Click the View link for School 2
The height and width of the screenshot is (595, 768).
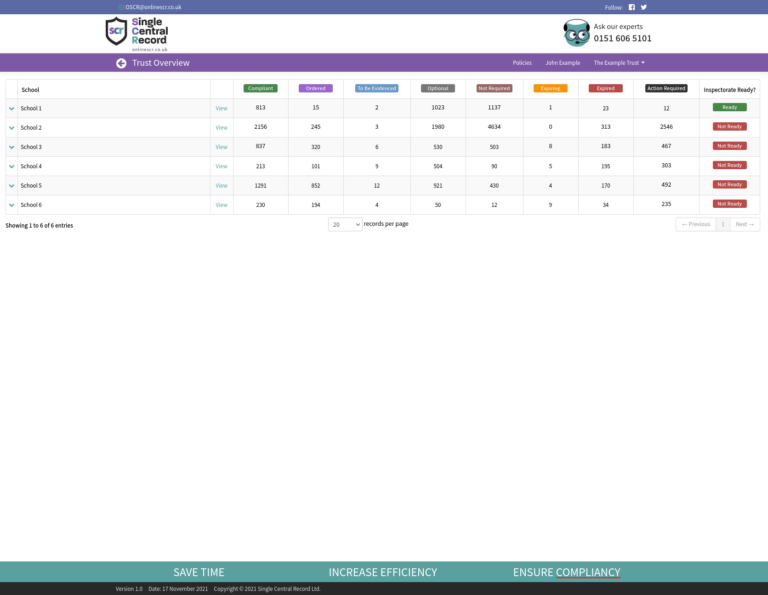(221, 128)
